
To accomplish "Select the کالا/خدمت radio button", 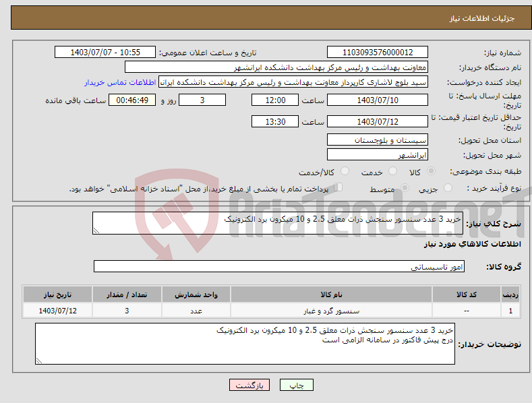I will click(345, 171).
